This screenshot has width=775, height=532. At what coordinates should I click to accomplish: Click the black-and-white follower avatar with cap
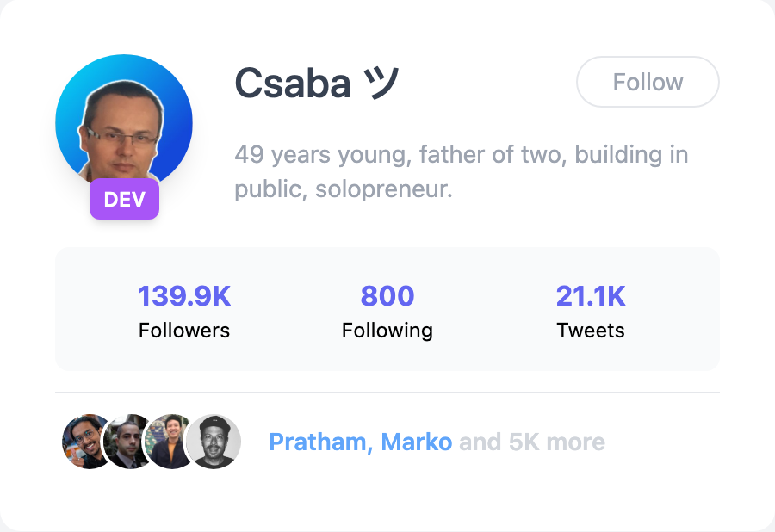click(x=214, y=442)
